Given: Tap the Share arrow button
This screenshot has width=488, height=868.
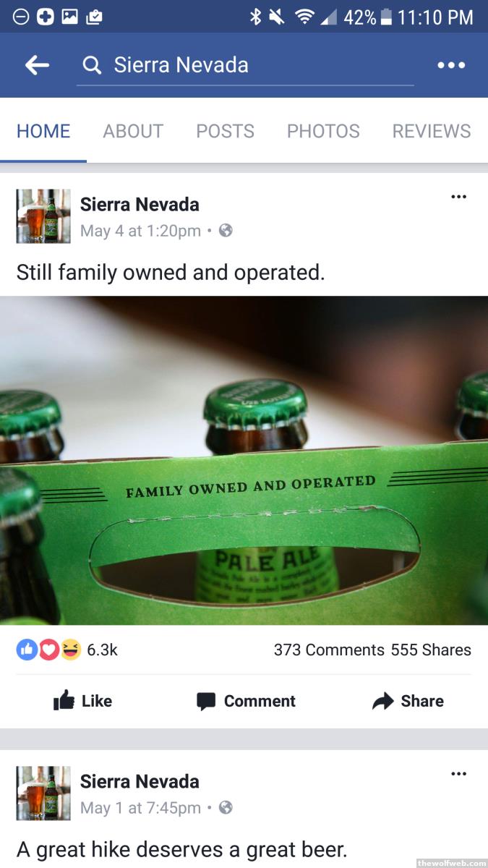Looking at the screenshot, I should 408,701.
